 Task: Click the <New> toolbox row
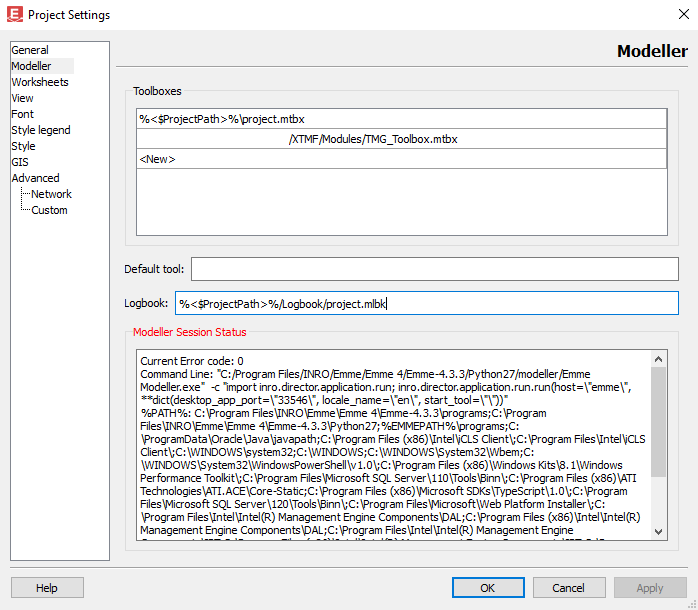(x=400, y=159)
